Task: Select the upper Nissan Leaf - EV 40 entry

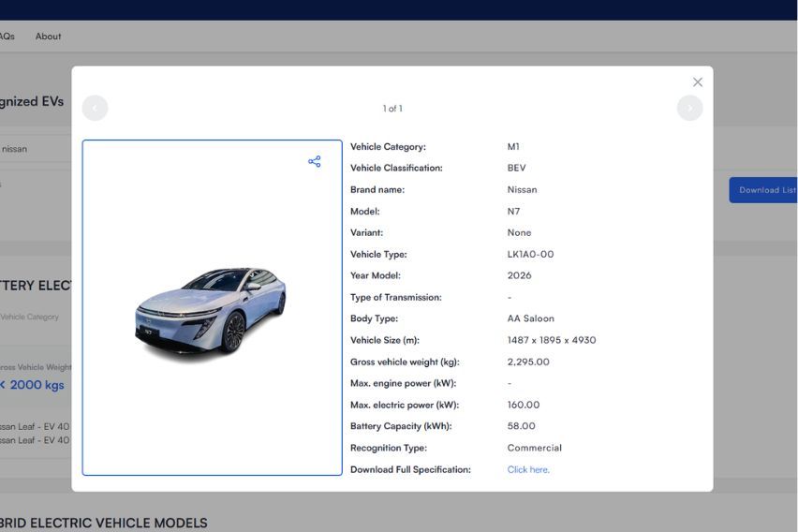Action: [x=35, y=426]
